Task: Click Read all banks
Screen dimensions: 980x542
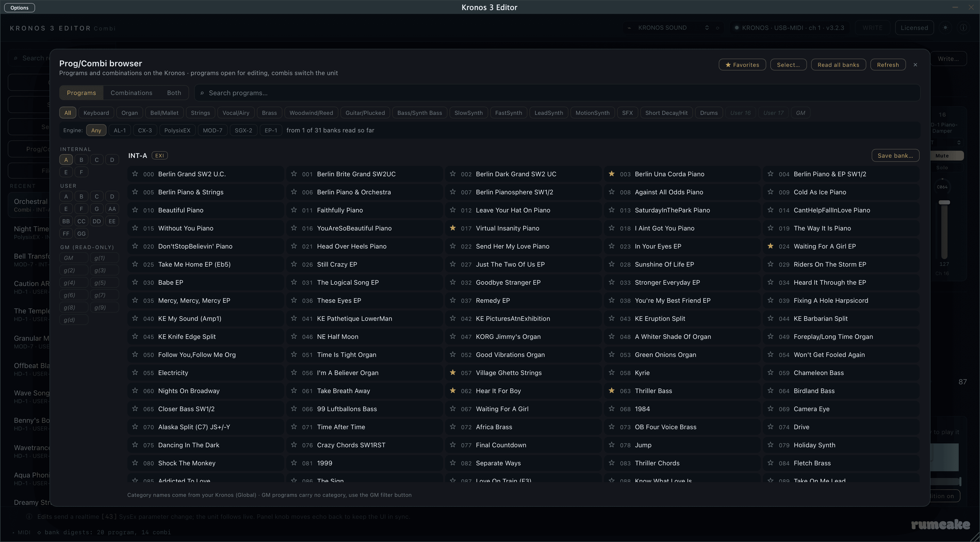Action: 838,65
